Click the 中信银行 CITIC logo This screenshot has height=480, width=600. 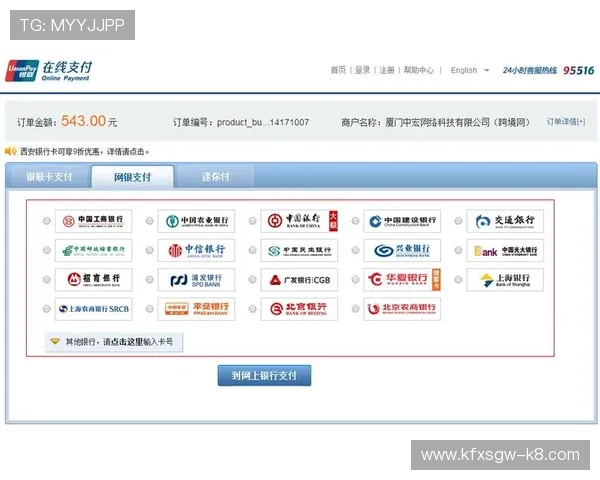tap(196, 250)
